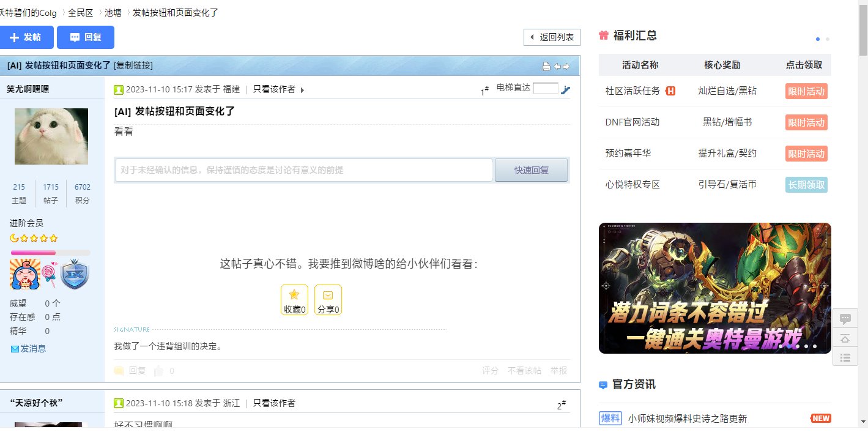
Task: Click username "天凉好个秋"
Action: tap(37, 403)
